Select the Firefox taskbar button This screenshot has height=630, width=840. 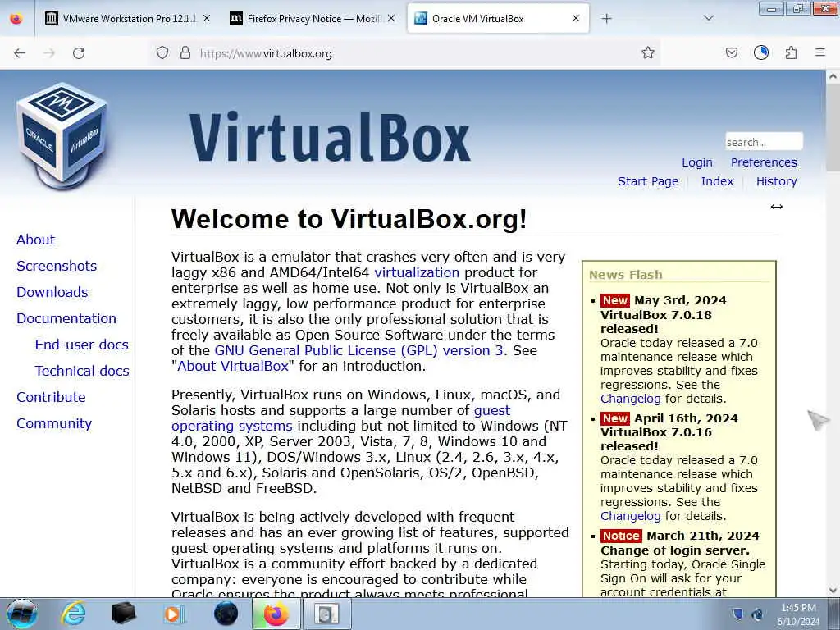(276, 614)
